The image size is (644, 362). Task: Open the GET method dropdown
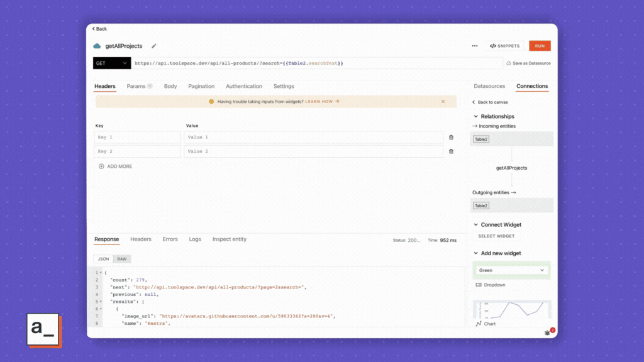(111, 63)
